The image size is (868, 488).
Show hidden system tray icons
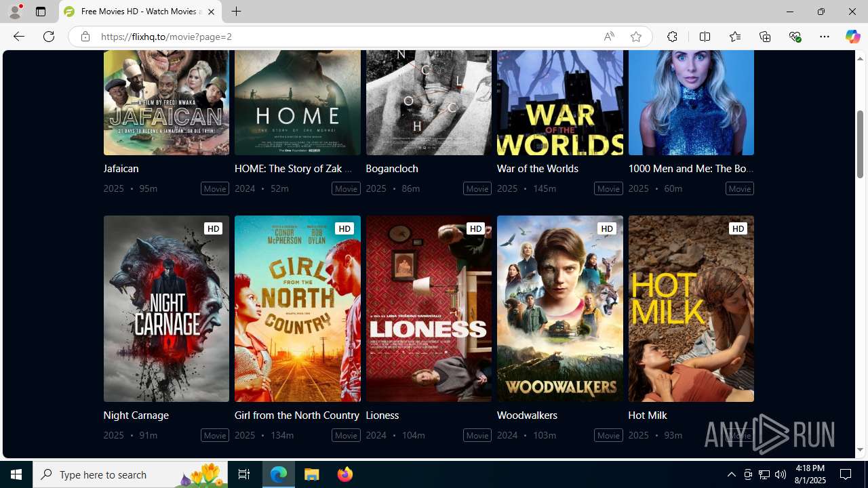[x=731, y=474]
